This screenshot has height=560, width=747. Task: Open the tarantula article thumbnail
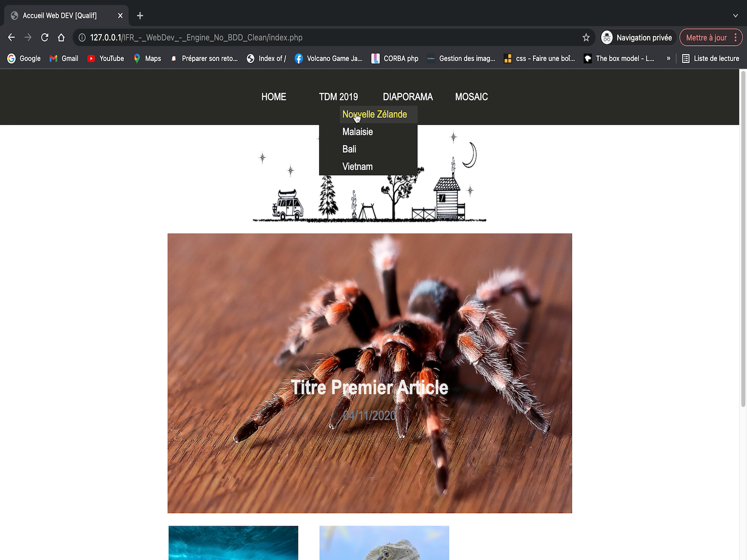coord(370,373)
